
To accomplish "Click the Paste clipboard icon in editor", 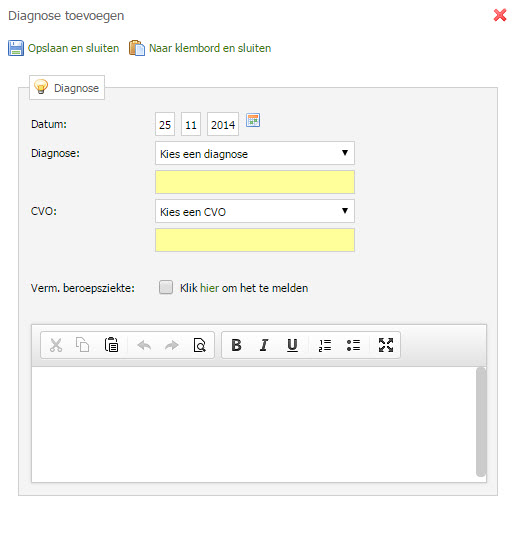I will click(x=111, y=345).
